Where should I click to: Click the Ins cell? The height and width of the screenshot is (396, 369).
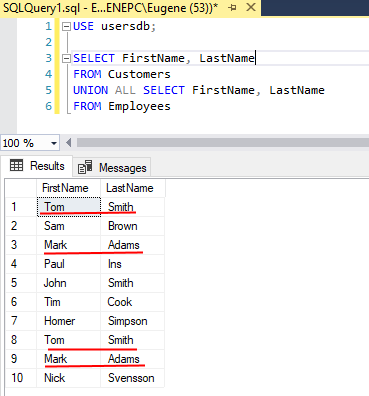pos(132,264)
